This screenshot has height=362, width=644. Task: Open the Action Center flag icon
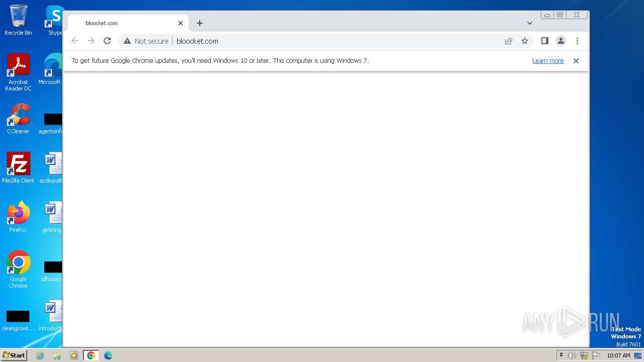point(596,355)
